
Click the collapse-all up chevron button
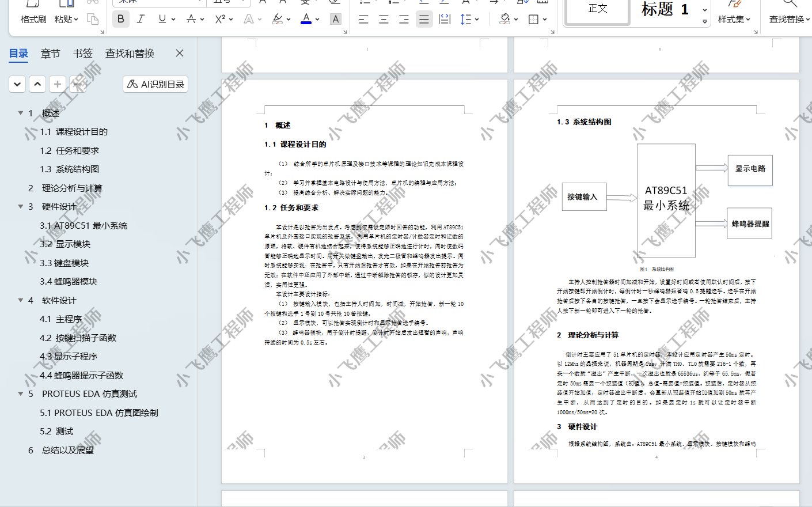[x=37, y=84]
